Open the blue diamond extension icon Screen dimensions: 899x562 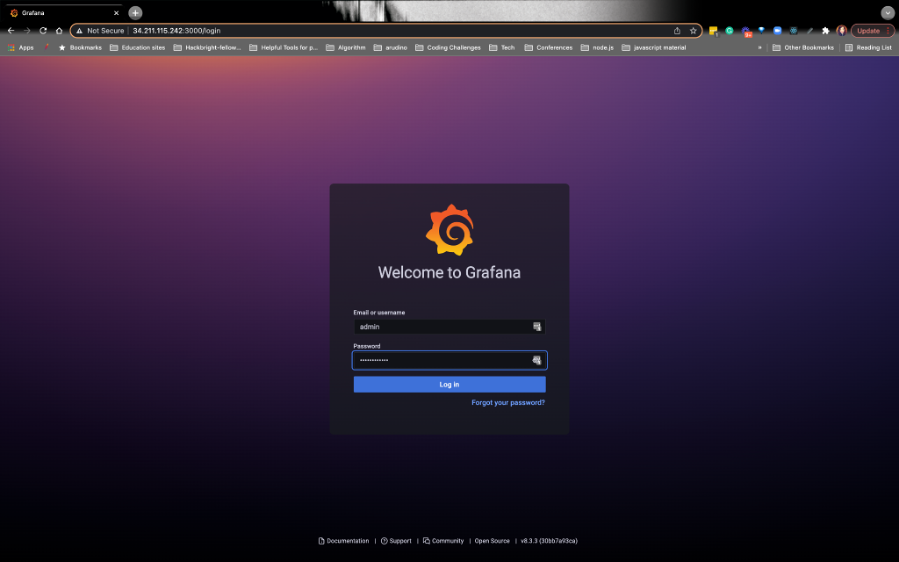click(x=761, y=30)
